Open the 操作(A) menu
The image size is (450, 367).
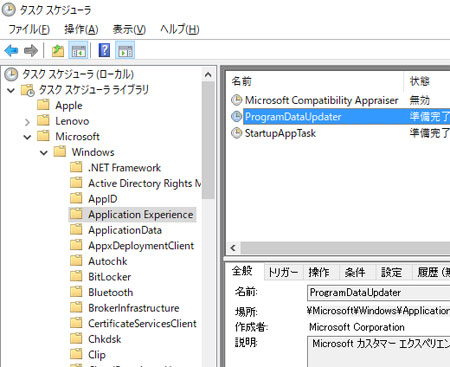[x=81, y=30]
